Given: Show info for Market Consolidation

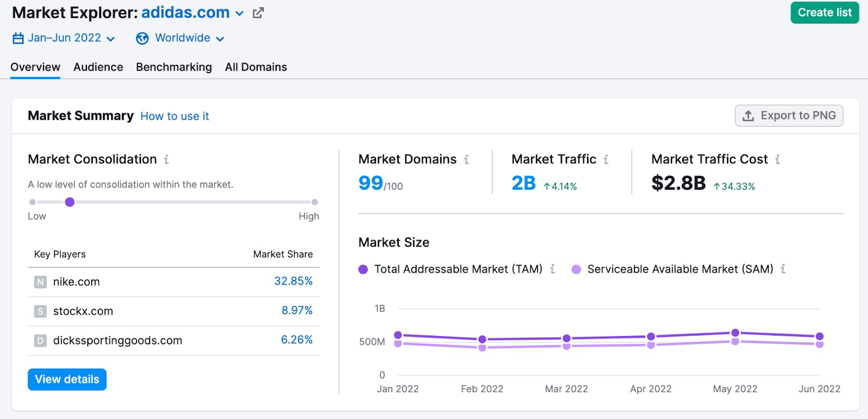Looking at the screenshot, I should pos(167,159).
